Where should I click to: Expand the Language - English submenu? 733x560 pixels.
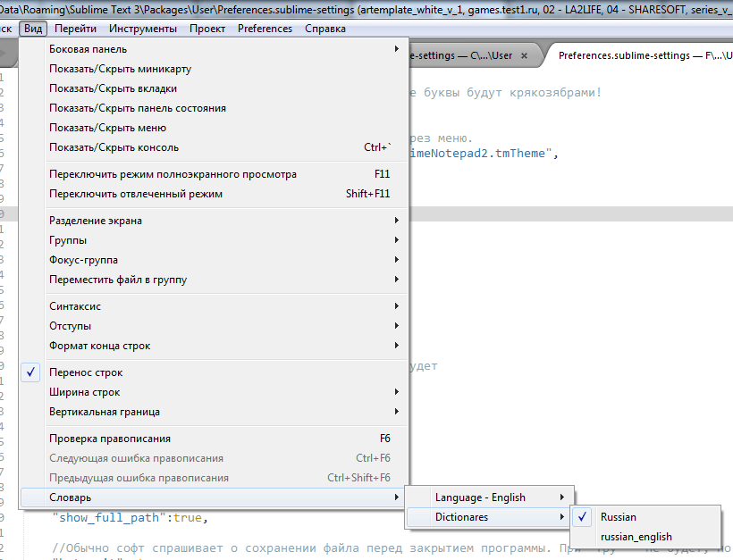click(x=480, y=497)
